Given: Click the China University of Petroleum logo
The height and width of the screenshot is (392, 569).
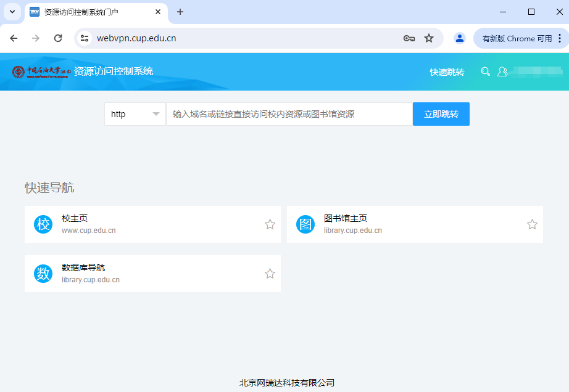Looking at the screenshot, I should 41,71.
